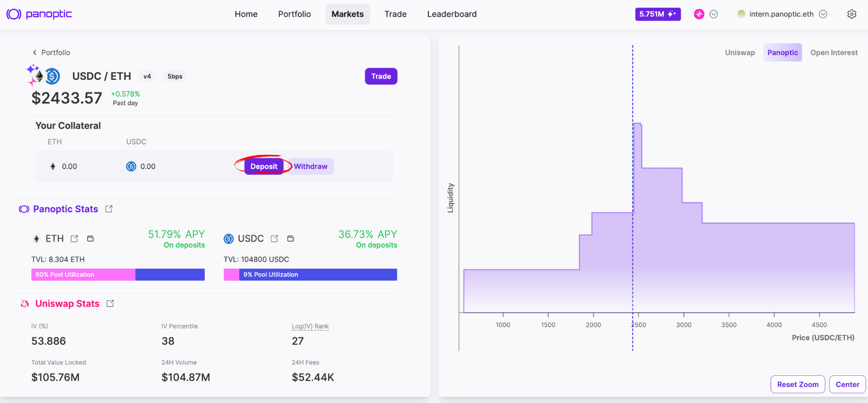Open USDC external link icon
The image size is (868, 403).
click(x=274, y=239)
